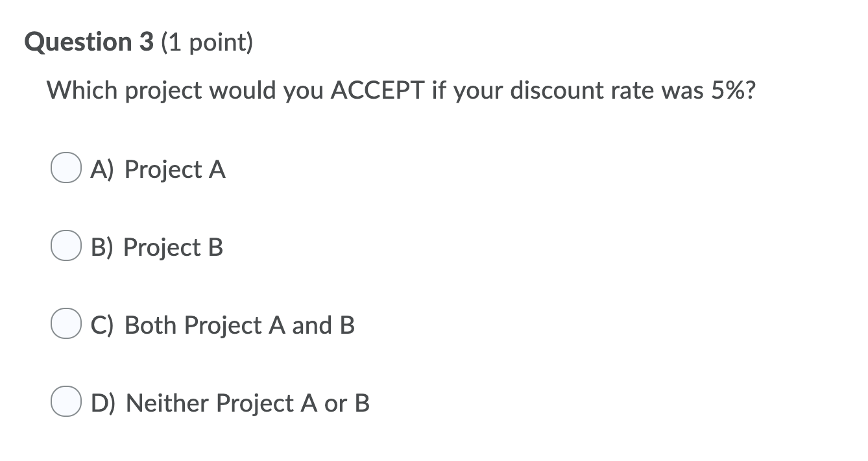The height and width of the screenshot is (461, 868).
Task: Click the Project A answer label
Action: [x=158, y=169]
